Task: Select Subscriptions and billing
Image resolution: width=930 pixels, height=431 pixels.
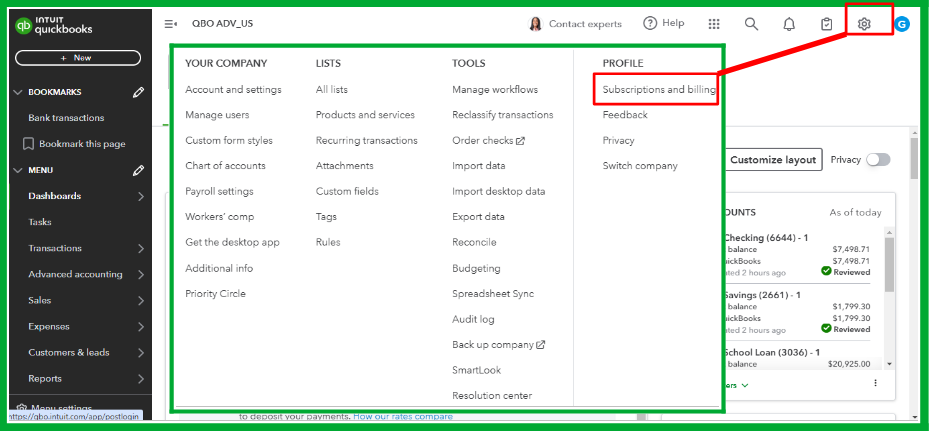Action: click(x=658, y=89)
